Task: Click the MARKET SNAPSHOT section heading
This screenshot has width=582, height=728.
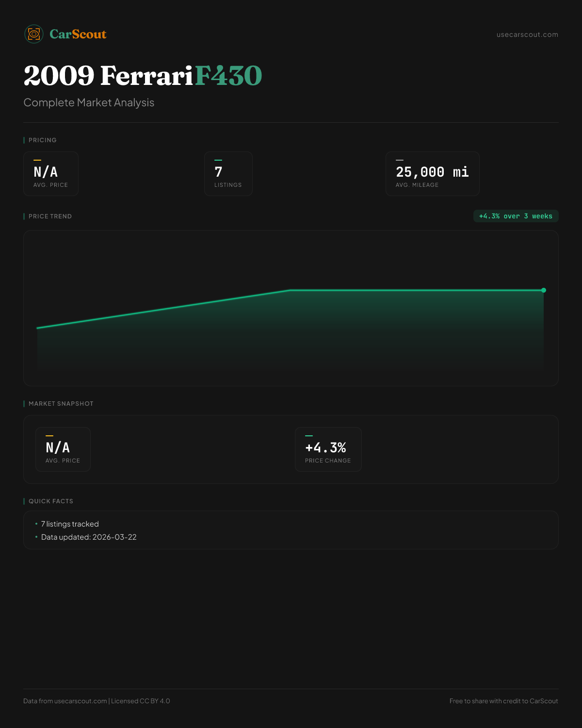Action: pos(61,404)
